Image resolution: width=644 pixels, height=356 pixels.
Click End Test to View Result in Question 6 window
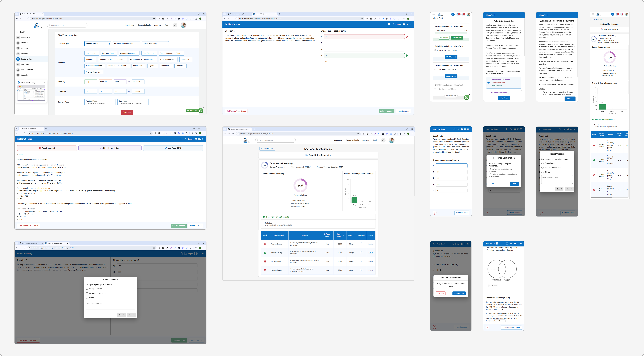[236, 111]
